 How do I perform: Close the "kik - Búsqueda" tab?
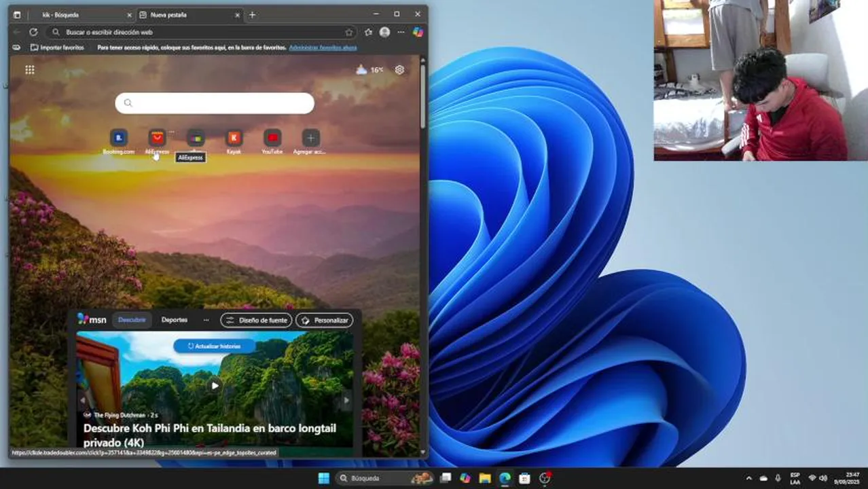coord(129,14)
